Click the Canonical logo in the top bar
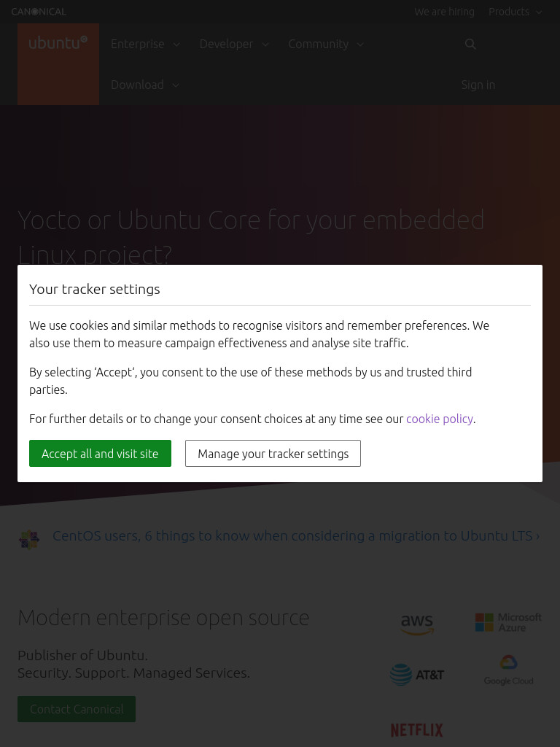This screenshot has height=747, width=560. pos(39,12)
